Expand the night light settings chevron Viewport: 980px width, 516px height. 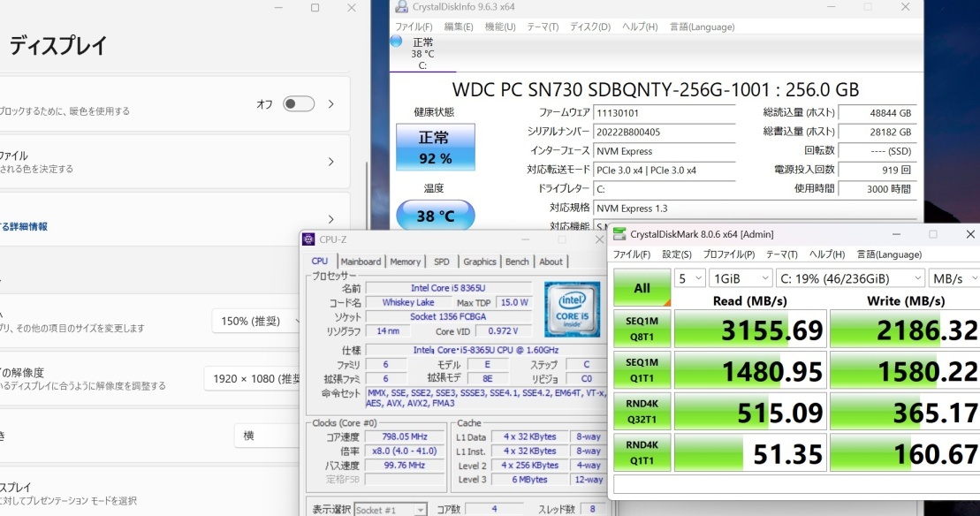pos(331,104)
